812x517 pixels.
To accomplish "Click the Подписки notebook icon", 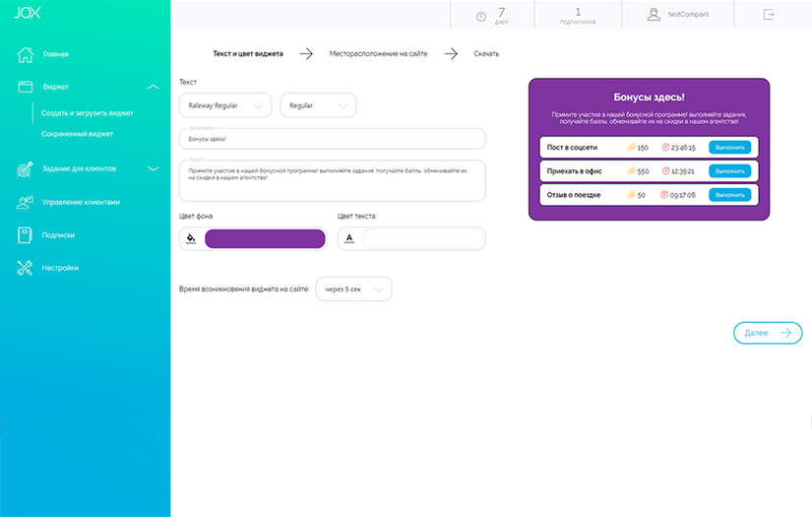I will click(25, 235).
